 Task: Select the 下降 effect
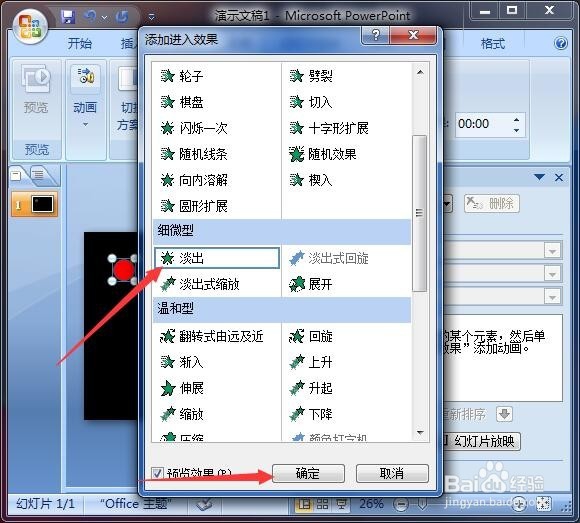point(311,414)
